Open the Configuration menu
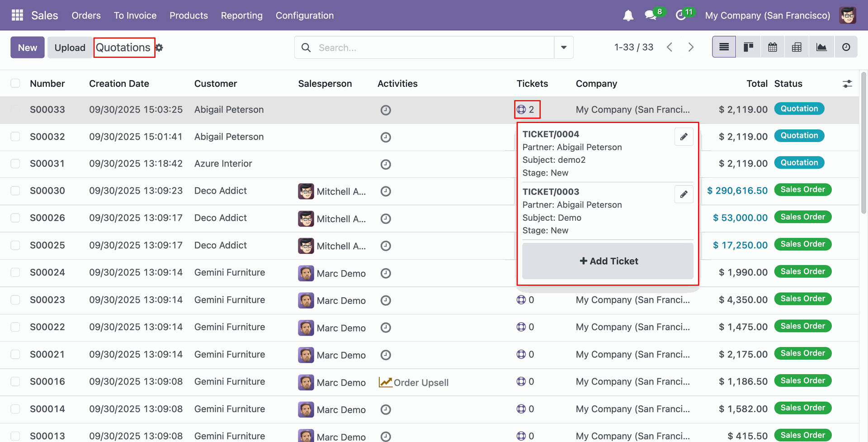The height and width of the screenshot is (442, 868). (x=304, y=15)
